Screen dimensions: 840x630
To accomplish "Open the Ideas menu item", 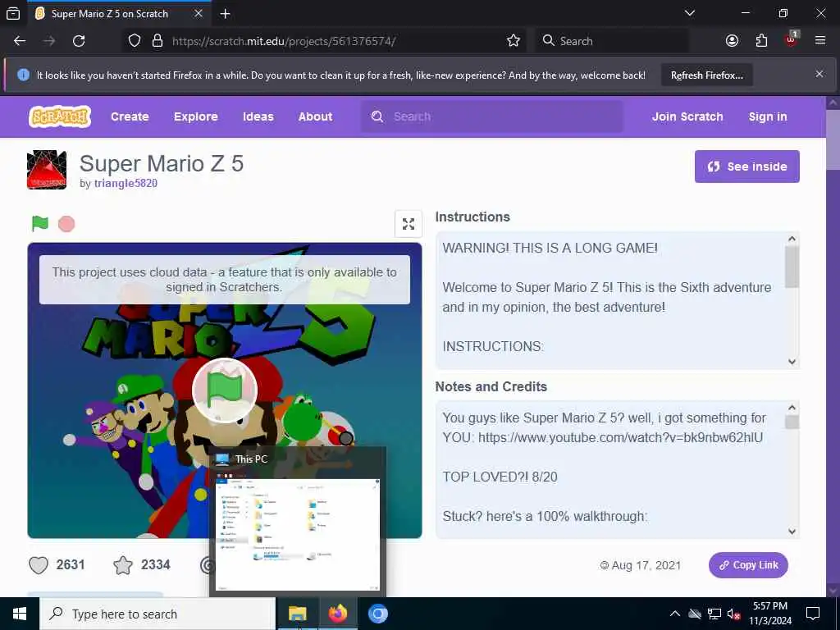I will pyautogui.click(x=258, y=116).
